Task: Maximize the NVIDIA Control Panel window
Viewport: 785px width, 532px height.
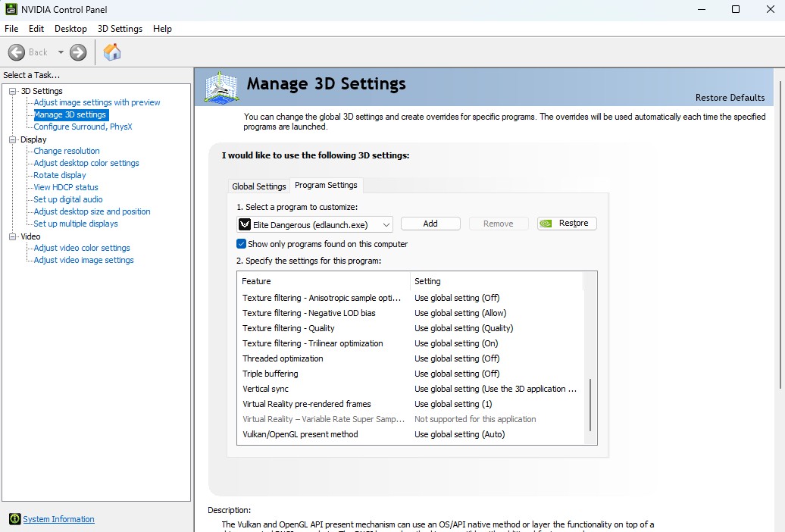Action: click(x=736, y=9)
